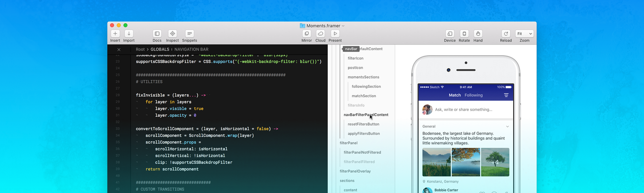Activate the Inspect tool icon
The image size is (644, 193).
pyautogui.click(x=173, y=34)
